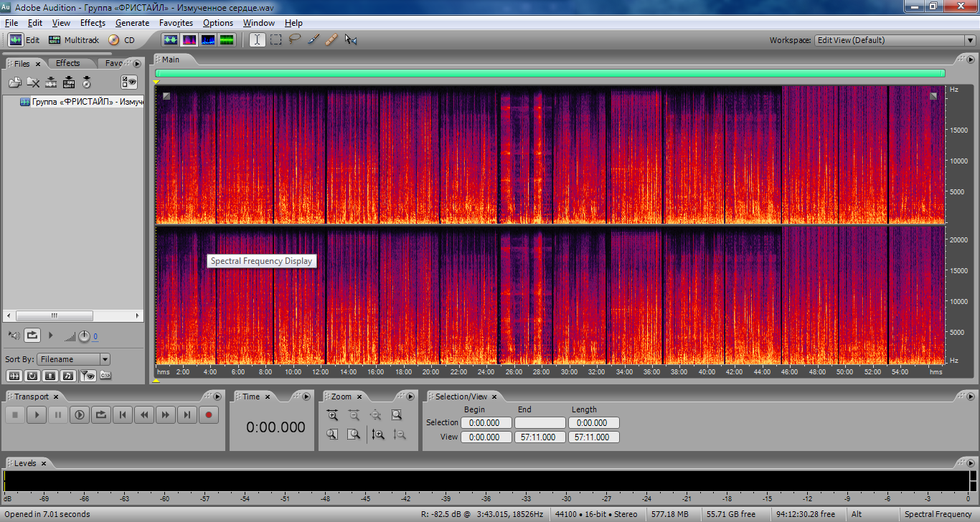This screenshot has width=980, height=522.
Task: Click the Import File folder icon
Action: click(15, 82)
